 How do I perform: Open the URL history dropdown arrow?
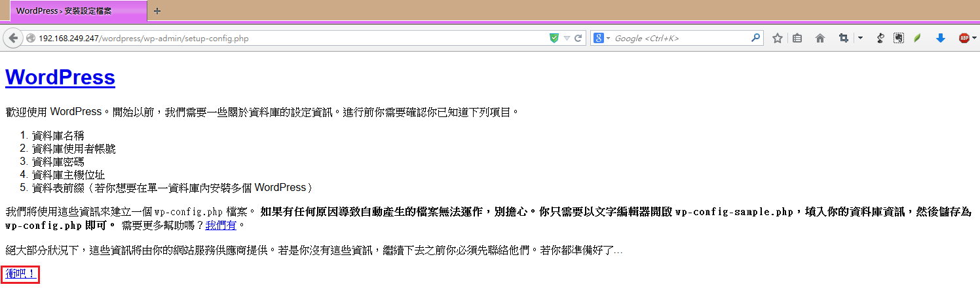coord(567,39)
